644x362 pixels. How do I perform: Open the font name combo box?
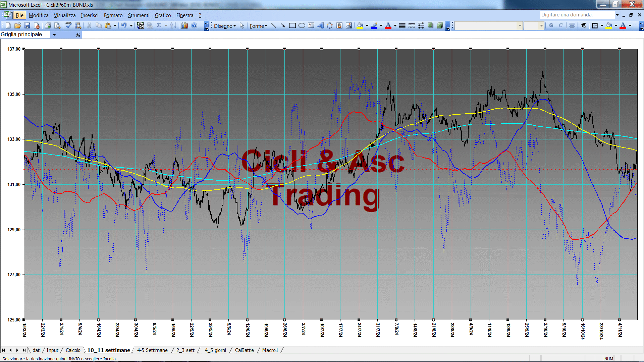488,25
